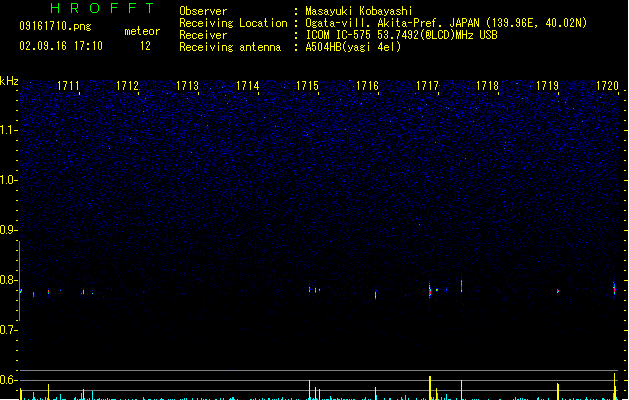The width and height of the screenshot is (629, 400).
Task: Click the 0.7 kHz axis label
Action: [8, 330]
